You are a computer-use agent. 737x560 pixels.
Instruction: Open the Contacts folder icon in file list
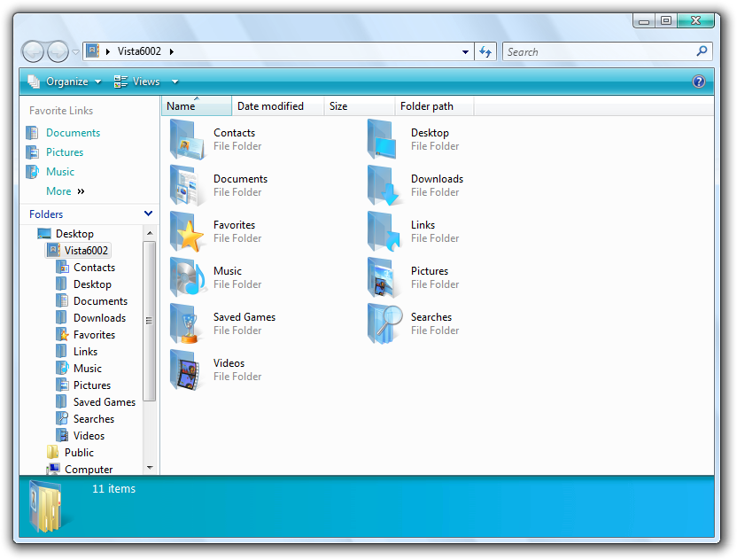point(187,140)
